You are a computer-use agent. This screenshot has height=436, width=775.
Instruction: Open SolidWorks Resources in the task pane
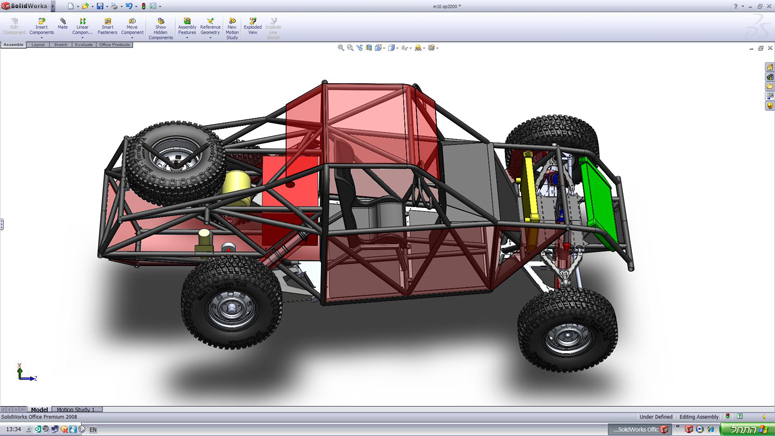769,67
